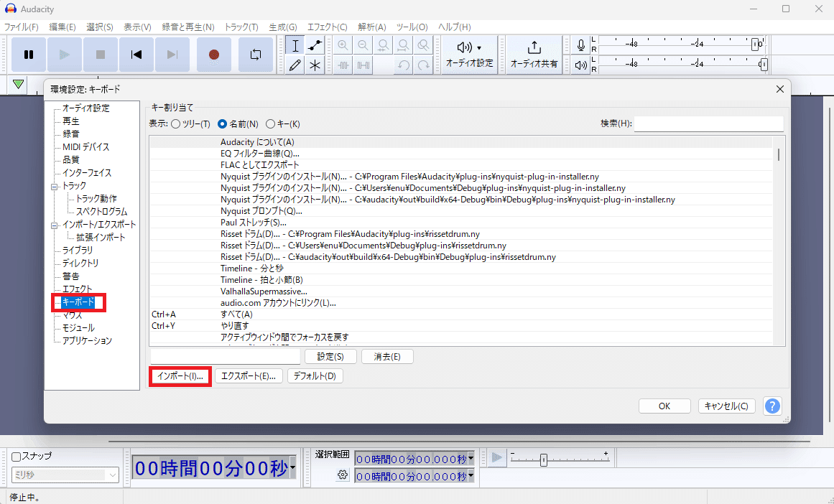Click the microphone record meter icon

581,46
